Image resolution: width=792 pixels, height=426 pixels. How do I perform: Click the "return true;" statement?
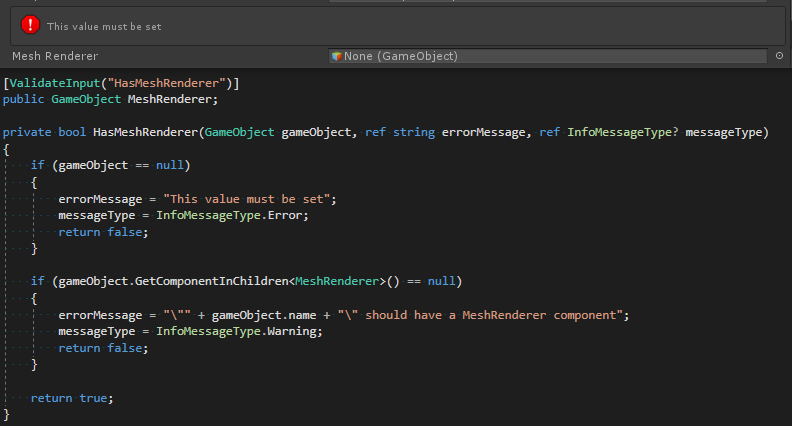(72, 398)
